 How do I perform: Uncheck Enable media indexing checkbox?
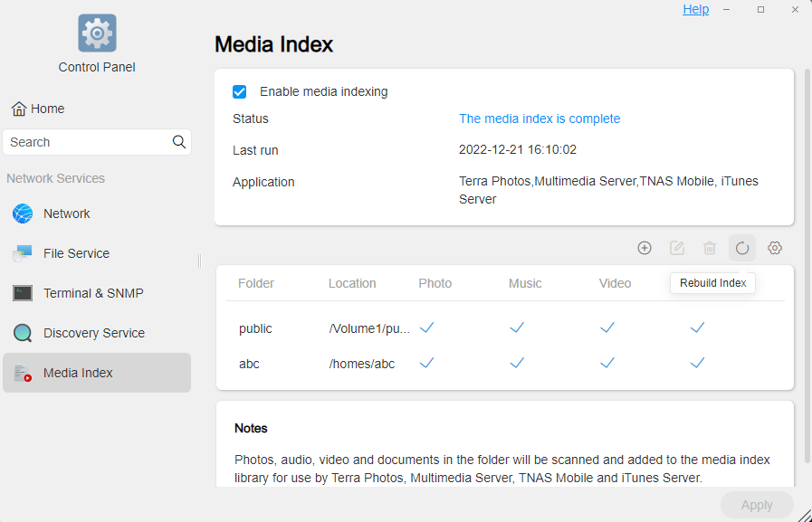click(239, 91)
